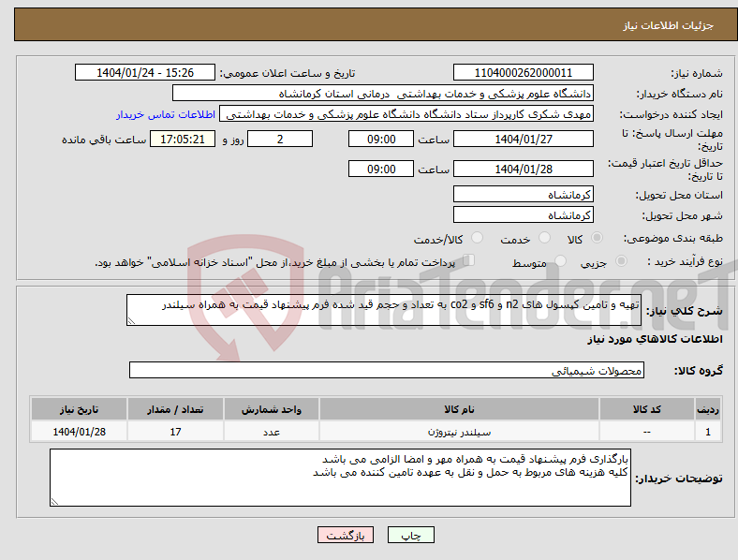Click the طبقه بندی موضوعی label
This screenshot has width=738, height=560.
(x=673, y=239)
